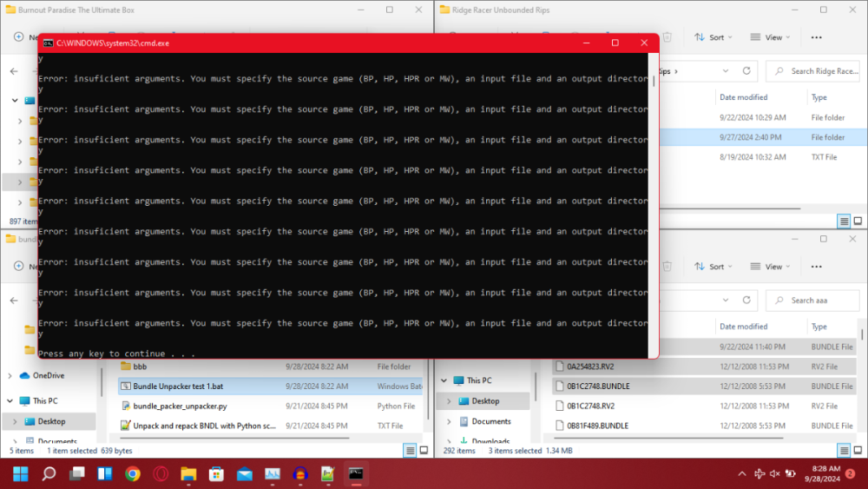Sort by Type column in Ridge Racer window
This screenshot has height=489, width=868.
(x=819, y=97)
